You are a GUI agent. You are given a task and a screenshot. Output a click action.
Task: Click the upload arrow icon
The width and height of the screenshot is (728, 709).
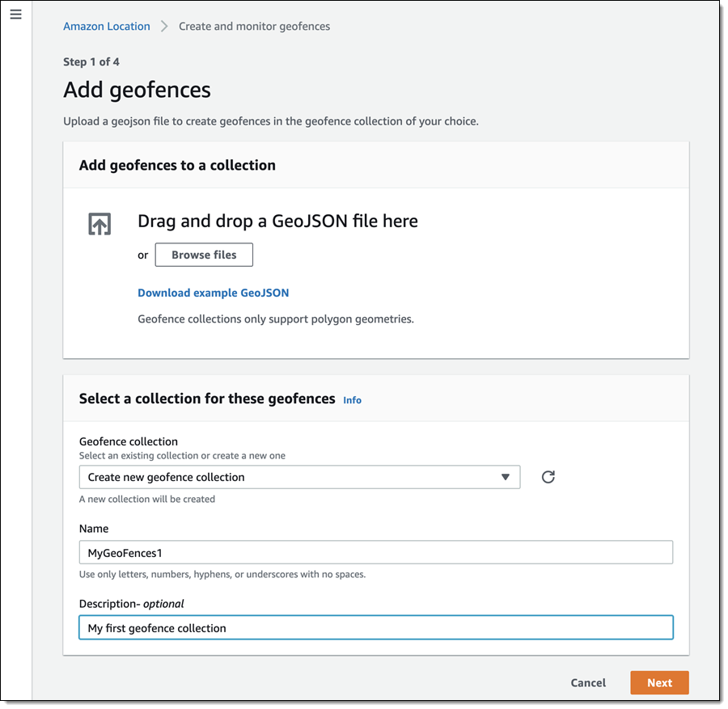(99, 224)
